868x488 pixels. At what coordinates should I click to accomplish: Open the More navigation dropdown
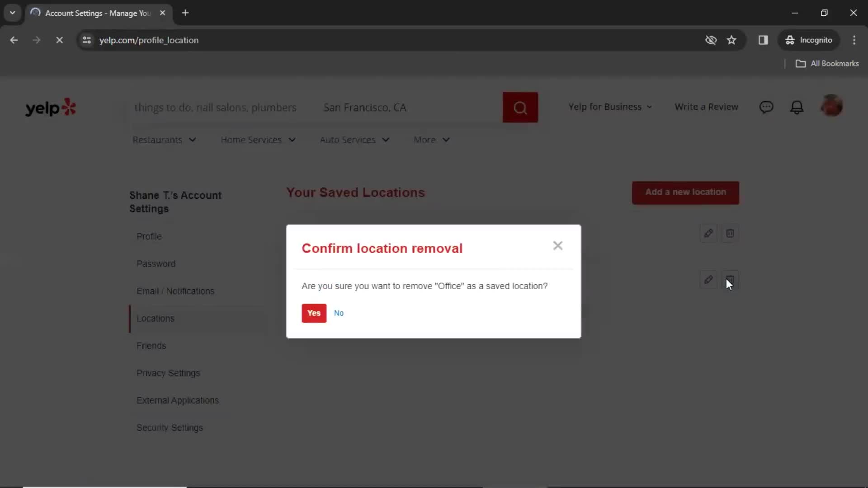click(x=432, y=140)
